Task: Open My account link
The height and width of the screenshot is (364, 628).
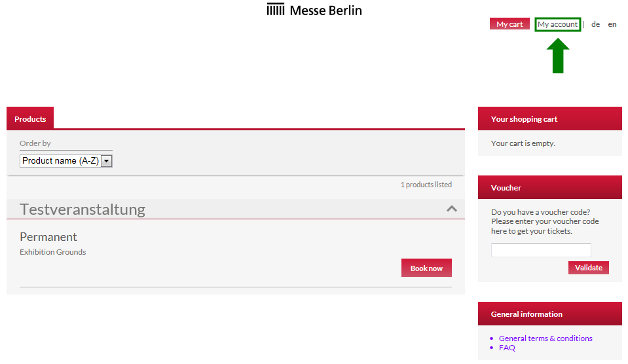Action: (x=557, y=24)
